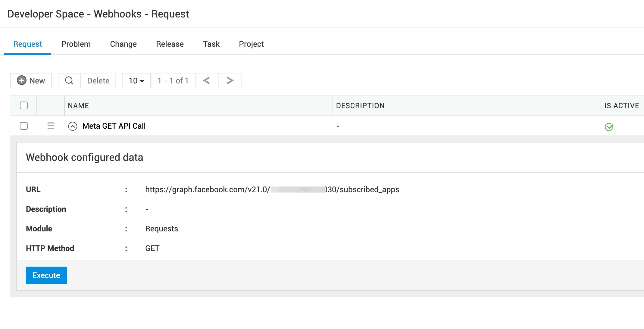Click the plus icon for New webhook

[22, 80]
